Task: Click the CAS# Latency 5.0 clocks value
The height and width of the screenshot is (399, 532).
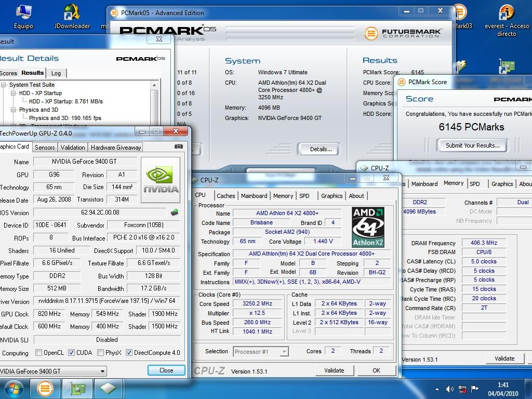Action: 484,262
